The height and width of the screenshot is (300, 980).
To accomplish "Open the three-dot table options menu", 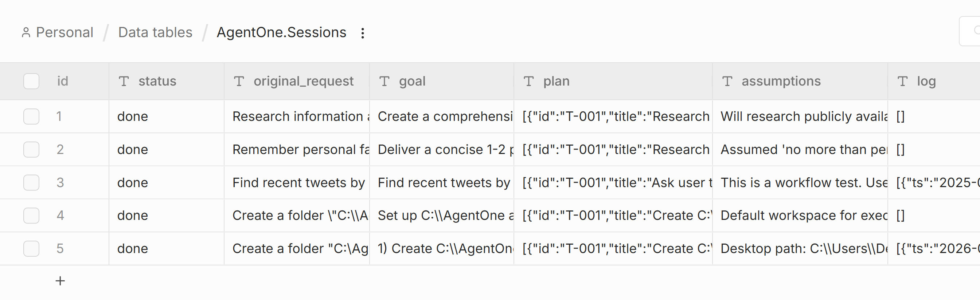I will click(x=363, y=33).
